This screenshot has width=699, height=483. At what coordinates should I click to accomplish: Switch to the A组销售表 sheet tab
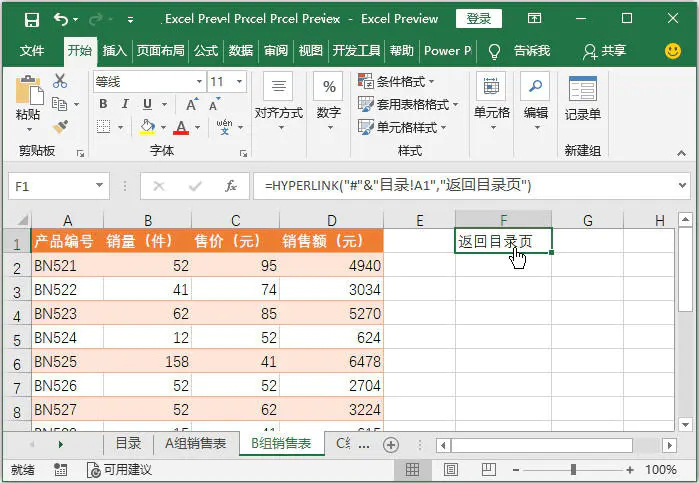point(195,444)
